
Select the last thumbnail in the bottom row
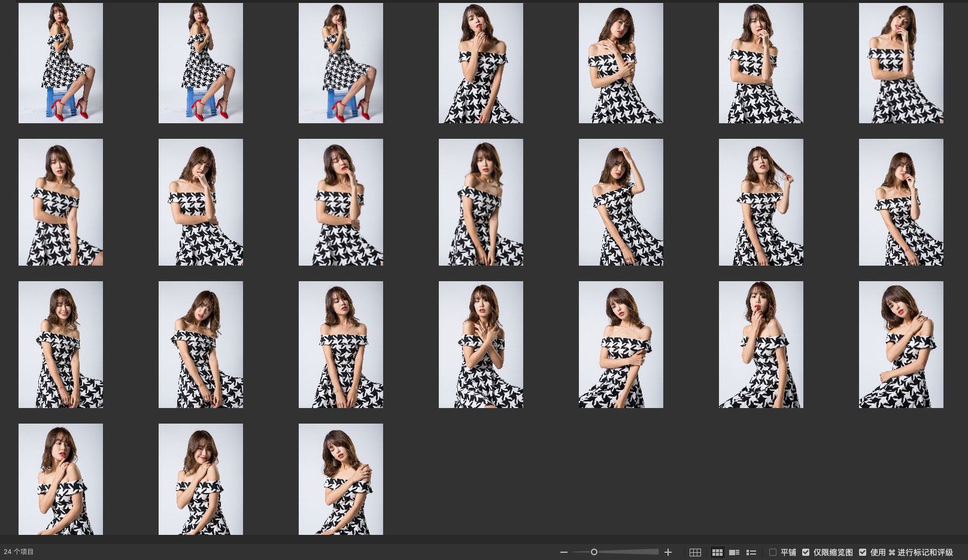[341, 479]
